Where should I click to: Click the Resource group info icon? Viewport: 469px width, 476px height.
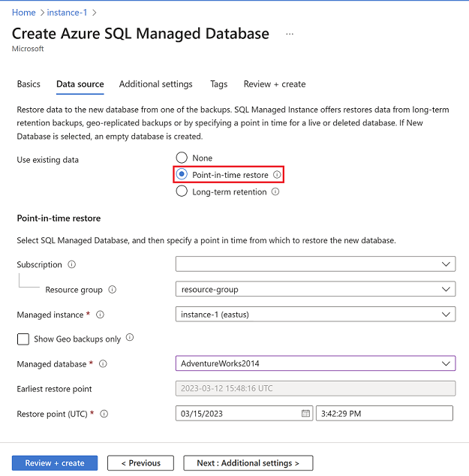click(x=112, y=290)
